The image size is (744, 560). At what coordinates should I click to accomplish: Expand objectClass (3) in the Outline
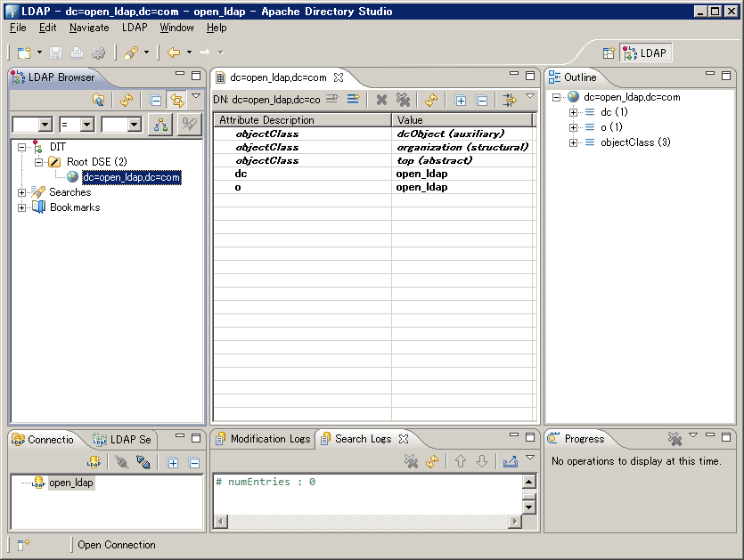click(x=573, y=142)
